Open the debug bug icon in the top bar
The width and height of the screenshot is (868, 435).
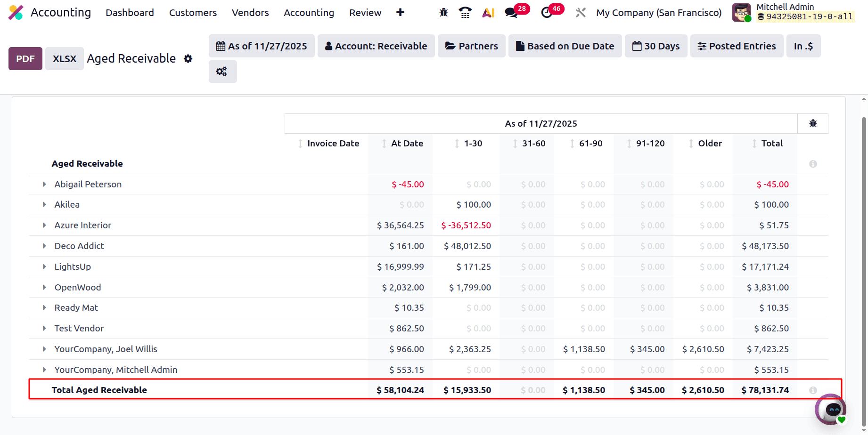[x=443, y=13]
